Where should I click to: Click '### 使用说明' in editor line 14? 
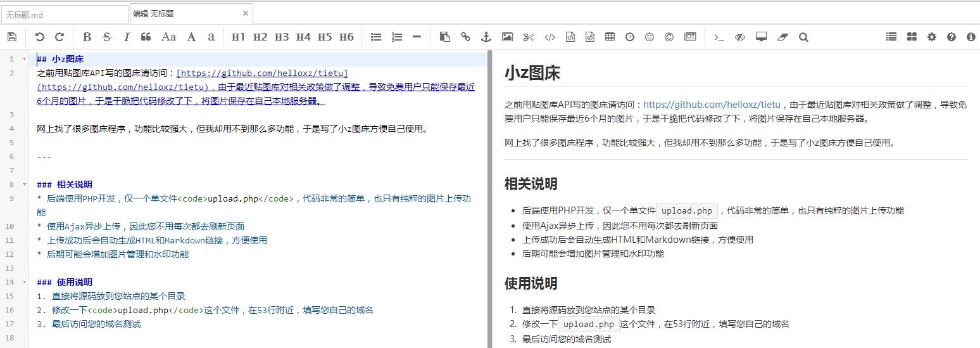[65, 283]
